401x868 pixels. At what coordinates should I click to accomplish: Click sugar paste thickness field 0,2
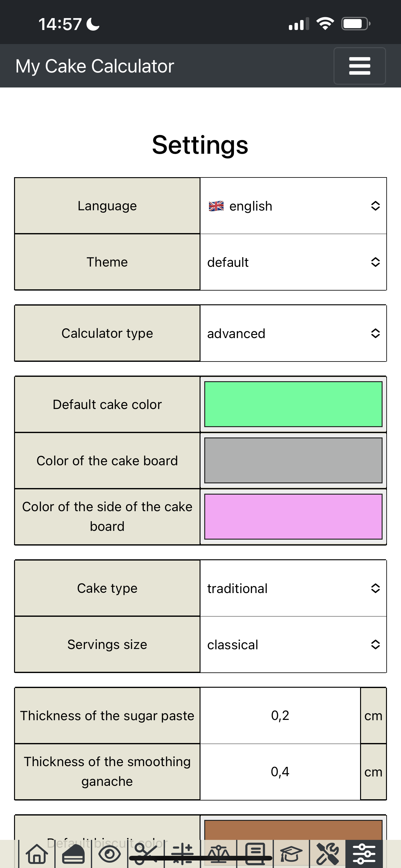click(280, 715)
